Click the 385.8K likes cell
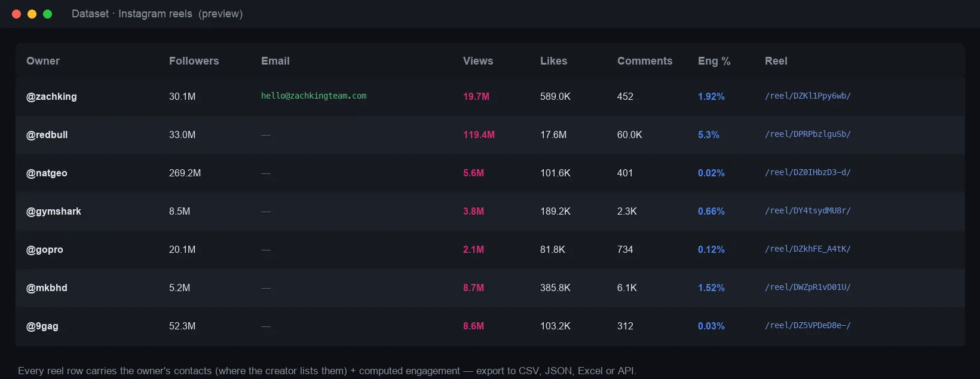Viewport: 980px width, 379px height. (555, 288)
